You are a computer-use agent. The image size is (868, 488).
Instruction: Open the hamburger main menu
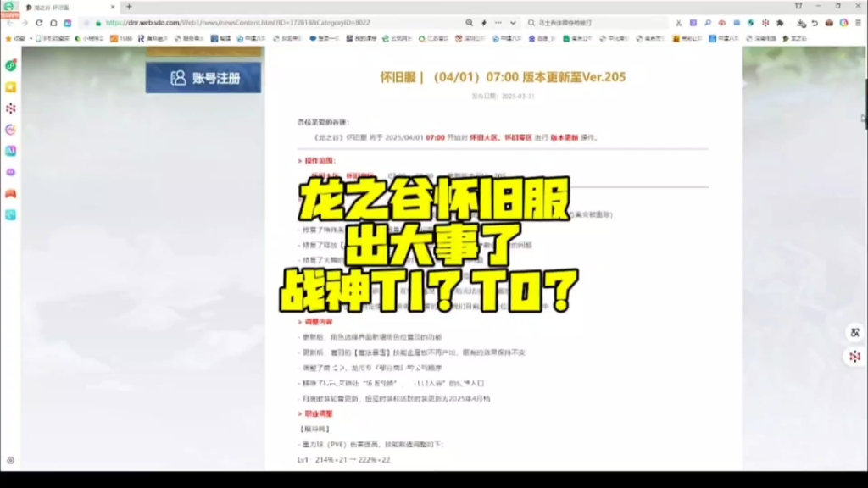858,23
